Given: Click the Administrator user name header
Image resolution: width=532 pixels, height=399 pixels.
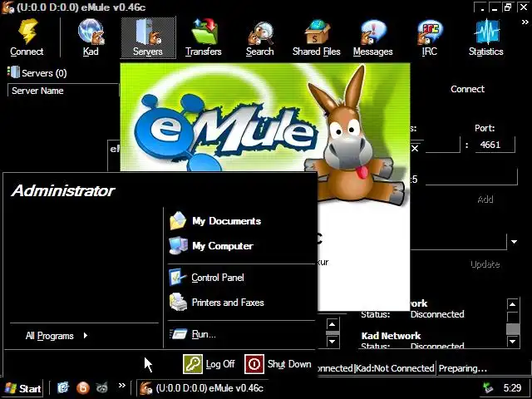Looking at the screenshot, I should point(63,190).
